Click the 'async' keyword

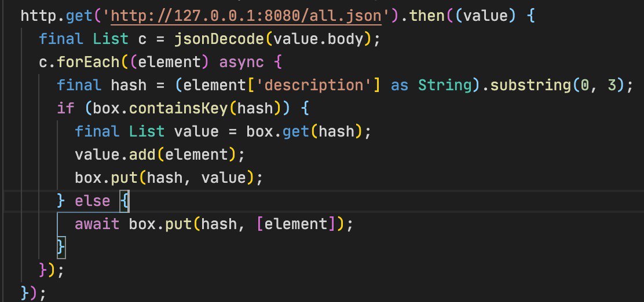(241, 62)
